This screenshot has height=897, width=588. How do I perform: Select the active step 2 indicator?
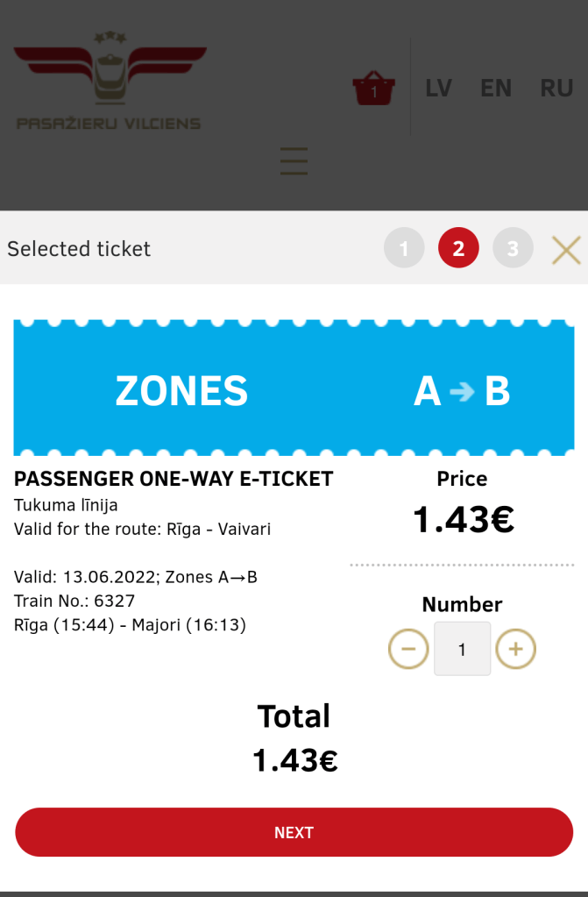[458, 249]
